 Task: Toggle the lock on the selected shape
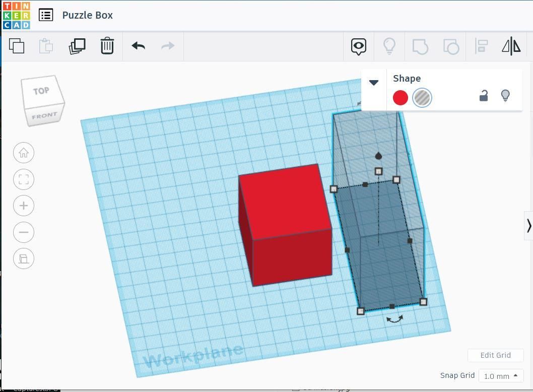483,96
